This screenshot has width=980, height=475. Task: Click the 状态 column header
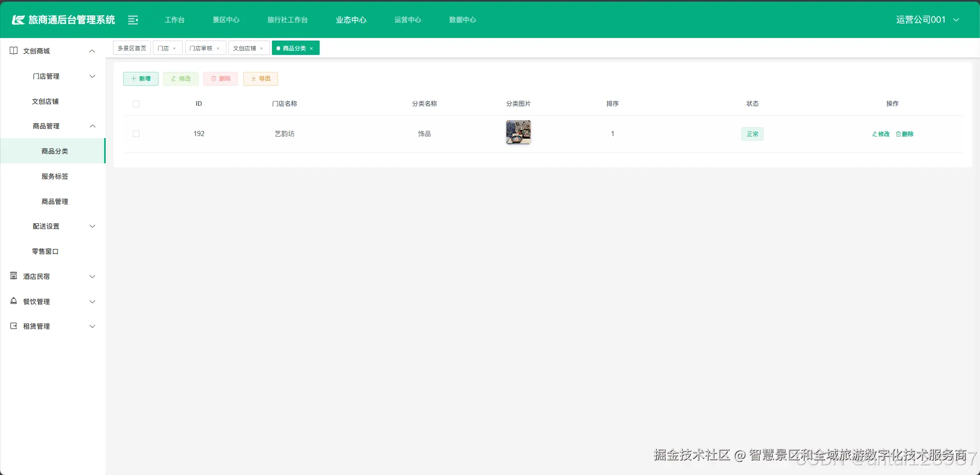(752, 104)
